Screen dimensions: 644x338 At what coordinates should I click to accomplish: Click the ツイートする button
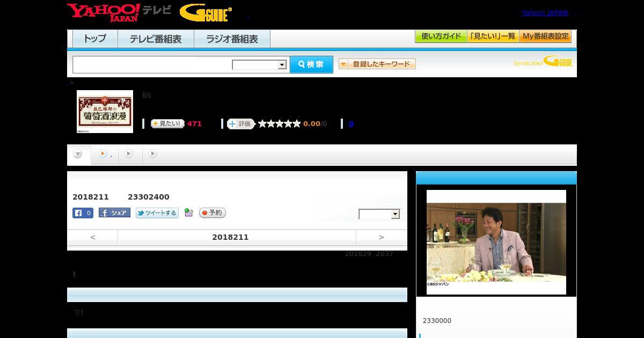[x=157, y=213]
